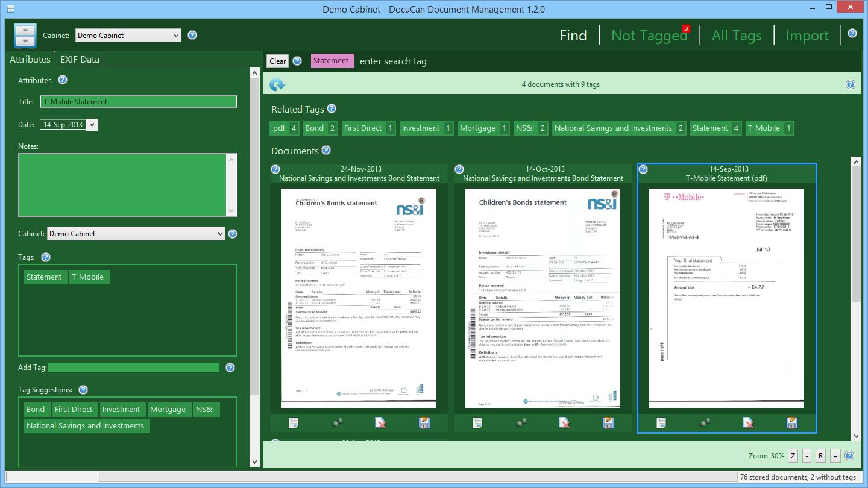
Task: Click the plus zoom-in button
Action: pos(835,456)
